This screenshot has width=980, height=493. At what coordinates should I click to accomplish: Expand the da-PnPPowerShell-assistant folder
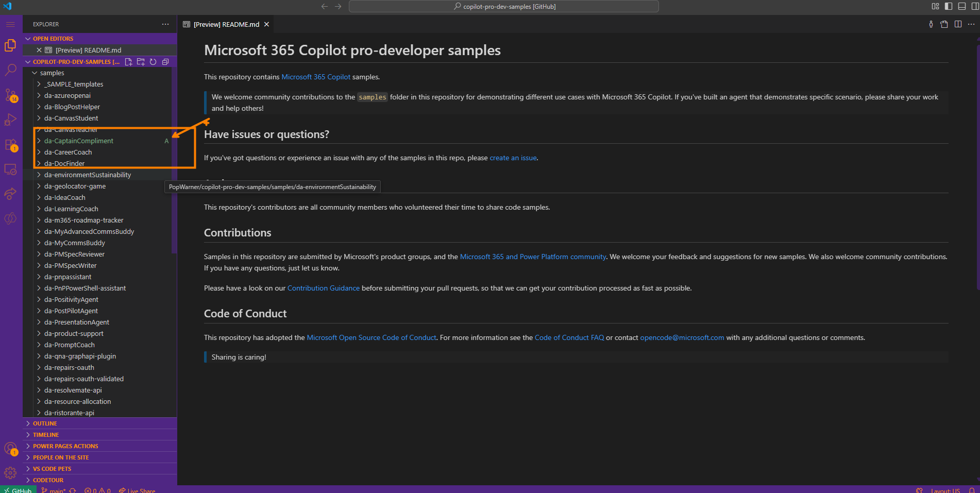pos(97,288)
